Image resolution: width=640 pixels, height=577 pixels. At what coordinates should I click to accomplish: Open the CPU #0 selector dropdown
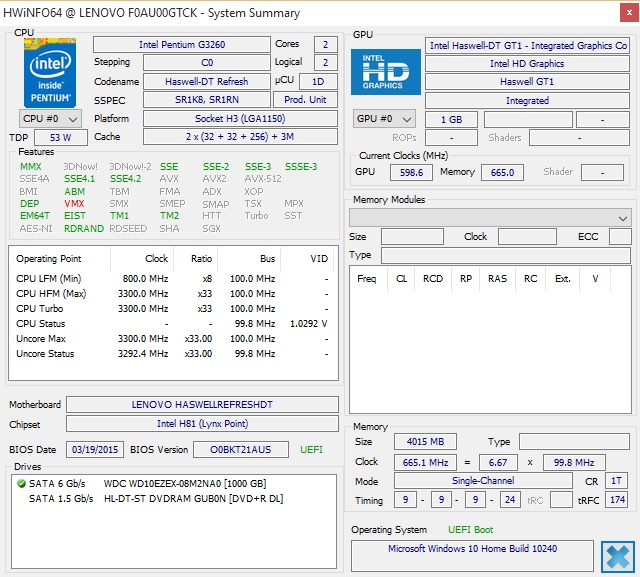pos(51,118)
